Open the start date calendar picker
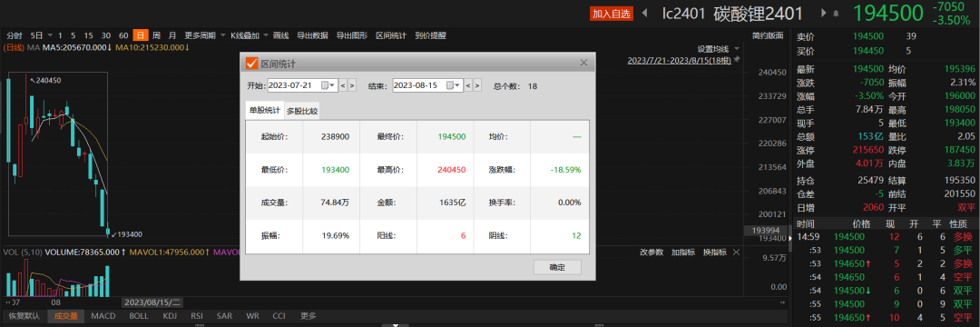Screen dimensions: 980x327 pos(328,85)
